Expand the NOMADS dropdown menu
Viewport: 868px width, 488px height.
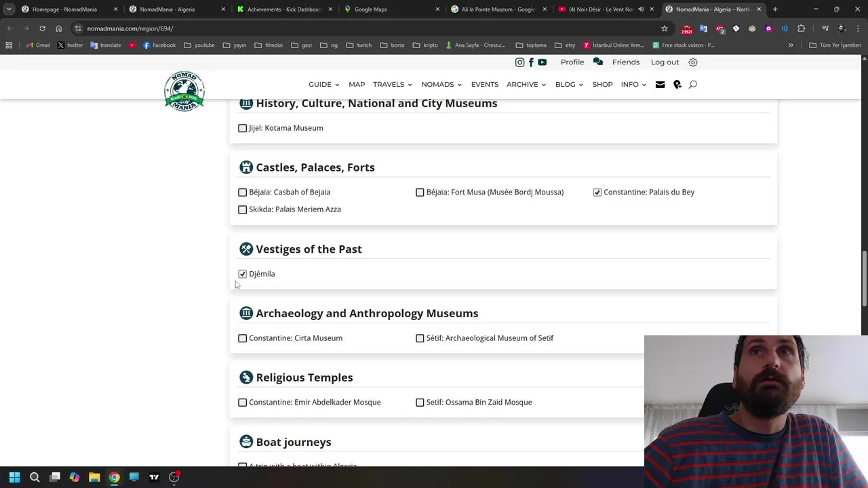point(441,85)
